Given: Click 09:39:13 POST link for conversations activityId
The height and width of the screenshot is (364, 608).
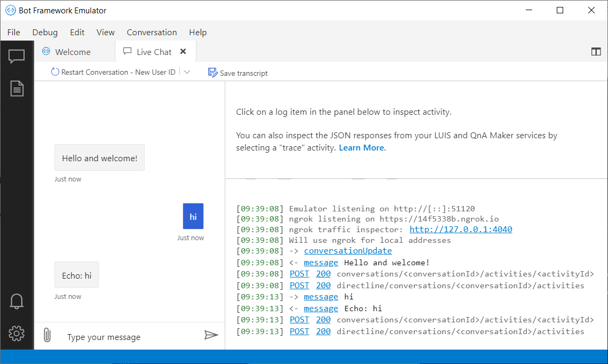Looking at the screenshot, I should 299,319.
